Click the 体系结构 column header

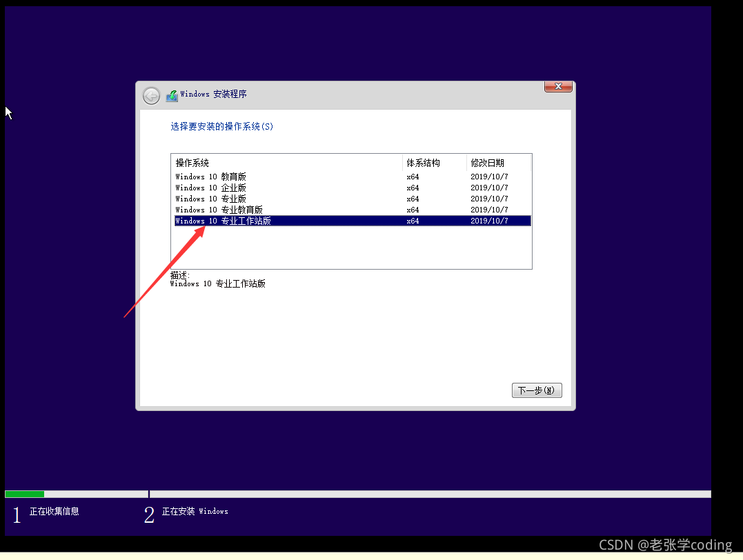click(x=435, y=163)
